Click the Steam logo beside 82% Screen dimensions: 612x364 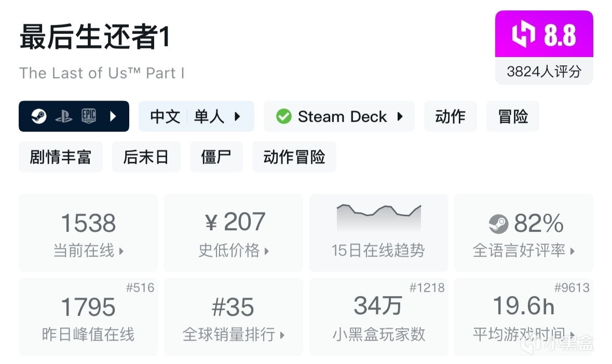tap(498, 224)
